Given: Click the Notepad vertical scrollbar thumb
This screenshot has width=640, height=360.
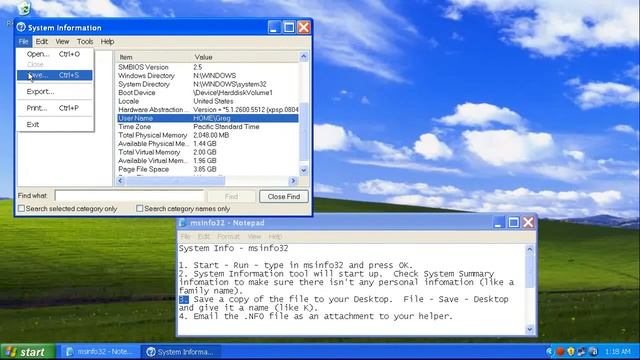Looking at the screenshot, I should (x=530, y=271).
